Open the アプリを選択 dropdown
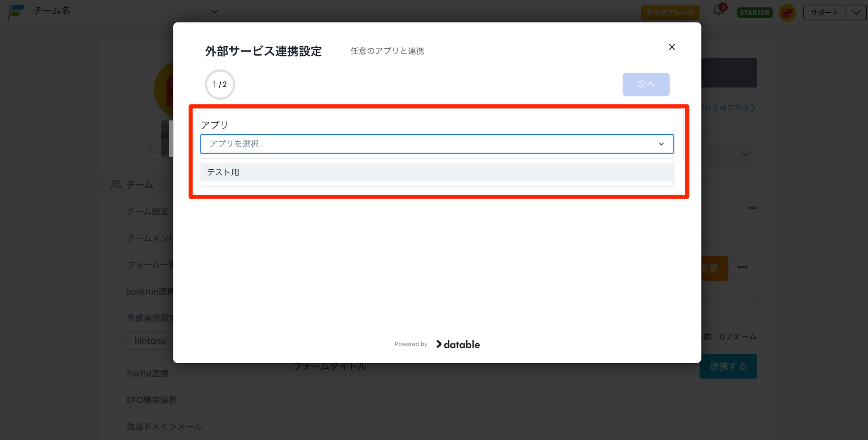868x440 pixels. click(x=437, y=144)
